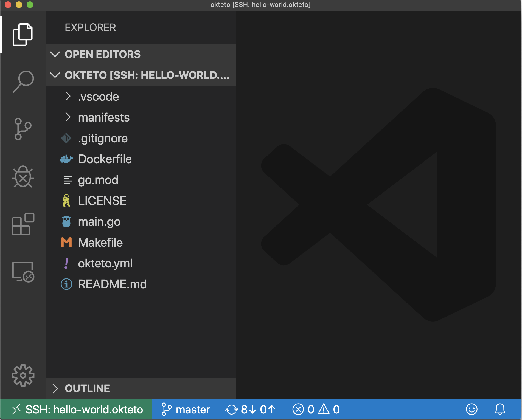The image size is (522, 420).
Task: Open the Debug view
Action: pyautogui.click(x=23, y=177)
